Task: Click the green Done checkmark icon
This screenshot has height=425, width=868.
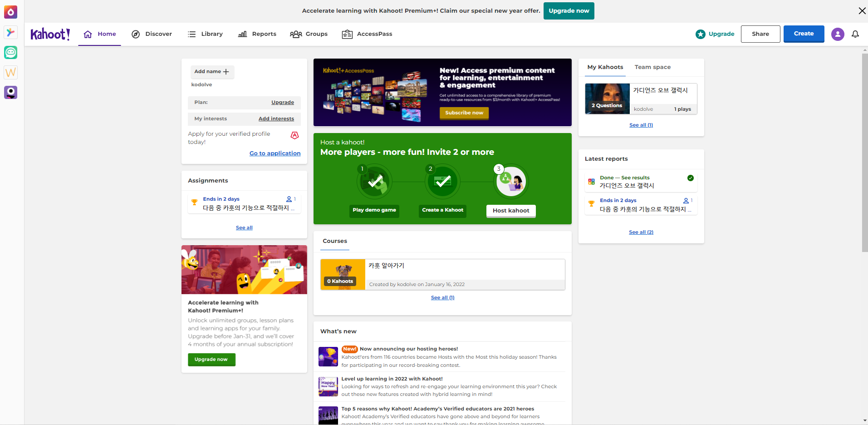Action: 690,178
